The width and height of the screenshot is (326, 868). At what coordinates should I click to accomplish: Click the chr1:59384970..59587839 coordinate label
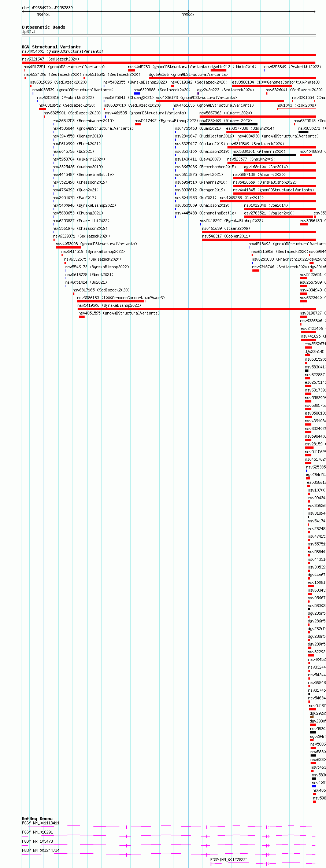[x=47, y=8]
